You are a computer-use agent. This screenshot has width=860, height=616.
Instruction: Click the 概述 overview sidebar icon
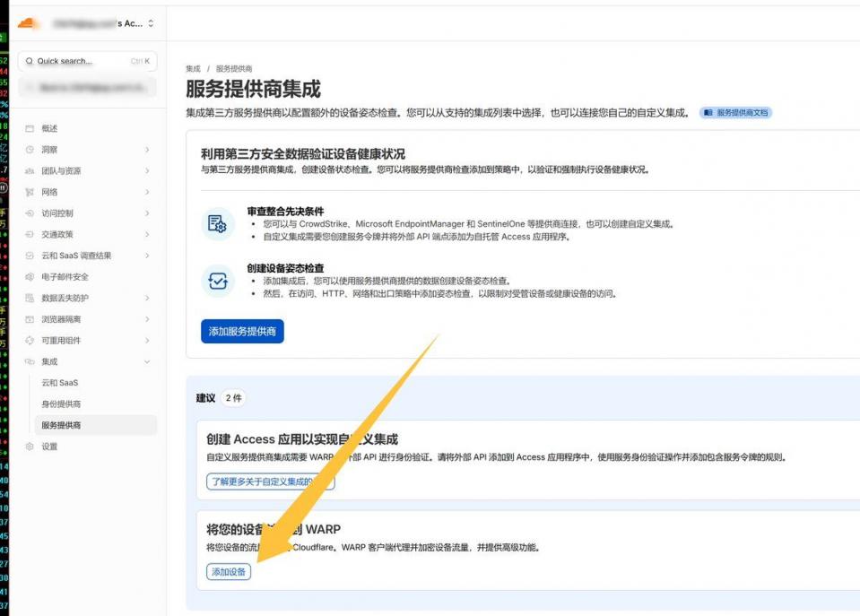click(30, 129)
